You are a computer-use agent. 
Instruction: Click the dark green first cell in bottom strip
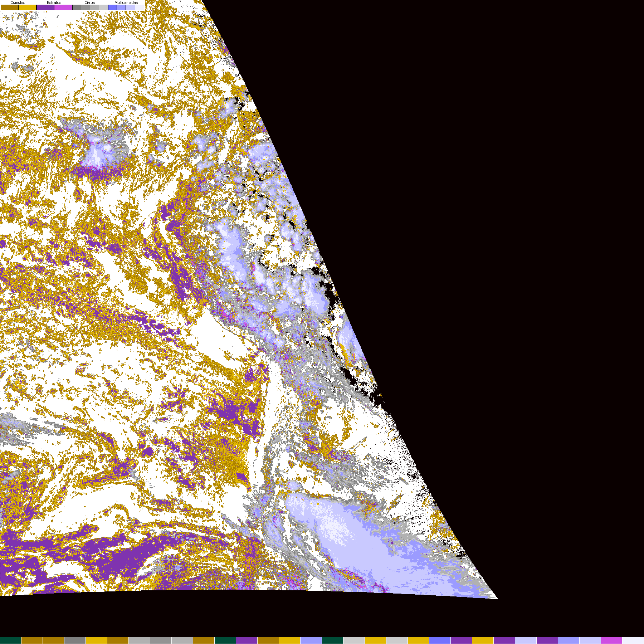[x=11, y=640]
